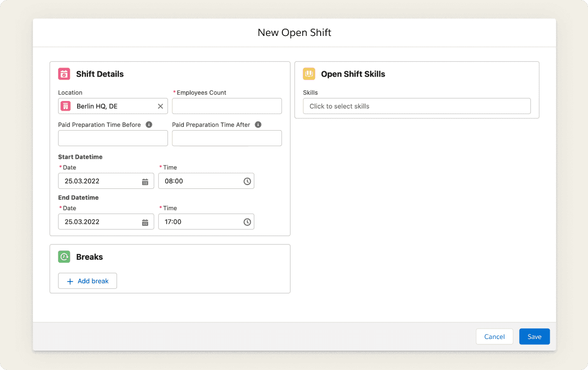Show info for Paid Preparation Time Before

tap(149, 124)
